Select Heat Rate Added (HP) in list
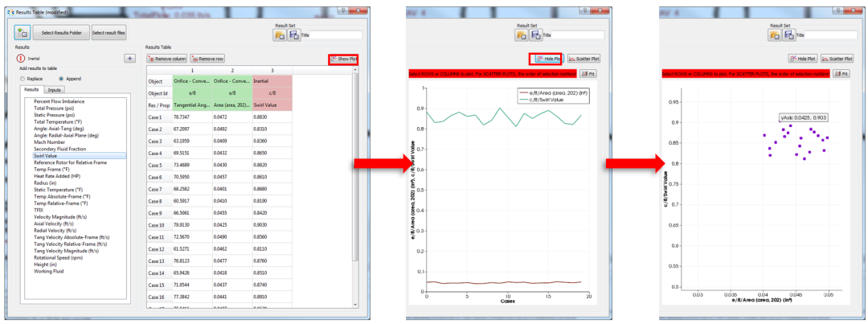The image size is (868, 324). coord(56,176)
